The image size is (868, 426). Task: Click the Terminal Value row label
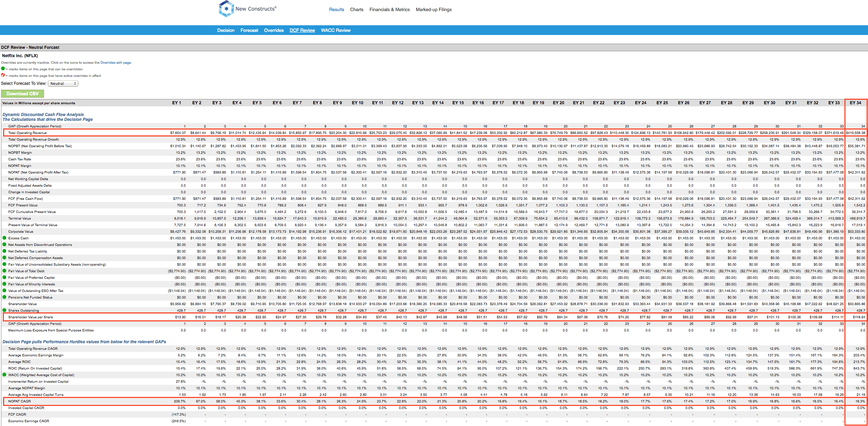click(x=19, y=218)
